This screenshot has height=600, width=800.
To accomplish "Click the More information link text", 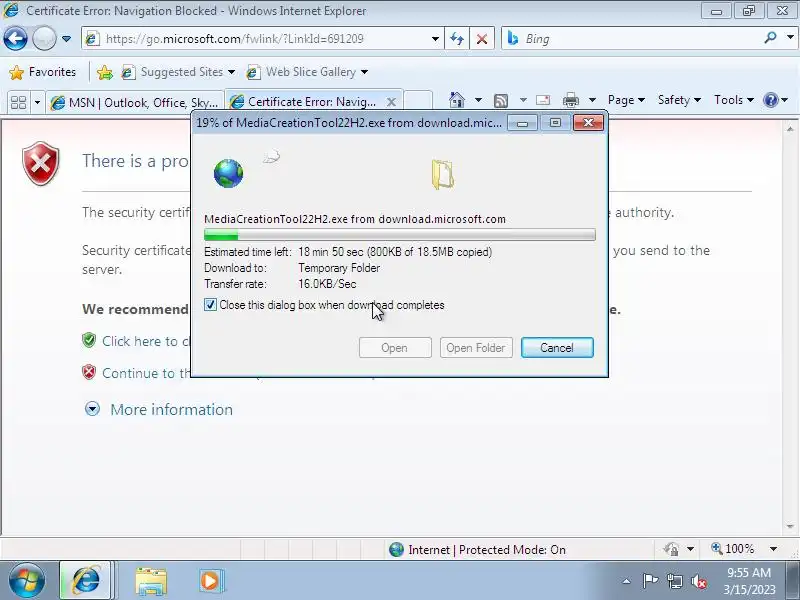I will [171, 410].
